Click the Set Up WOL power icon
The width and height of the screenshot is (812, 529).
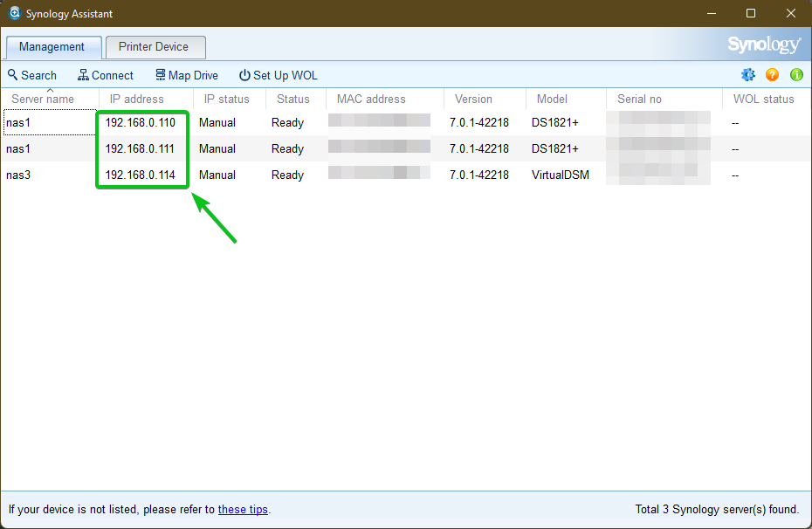[243, 75]
